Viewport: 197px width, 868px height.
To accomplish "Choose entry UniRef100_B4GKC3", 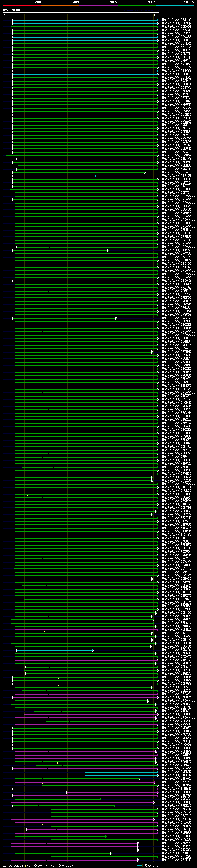I will [177, 674].
